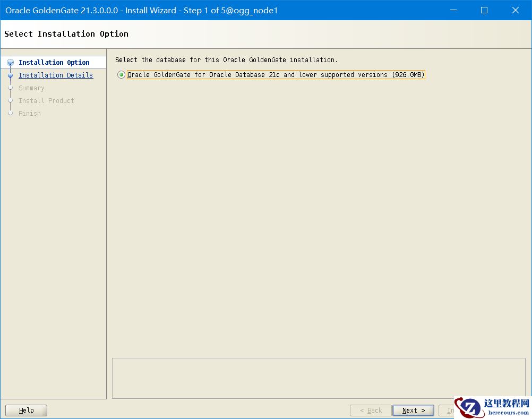The height and width of the screenshot is (419, 532).
Task: Click 'Select the database' instruction text
Action: 226,60
